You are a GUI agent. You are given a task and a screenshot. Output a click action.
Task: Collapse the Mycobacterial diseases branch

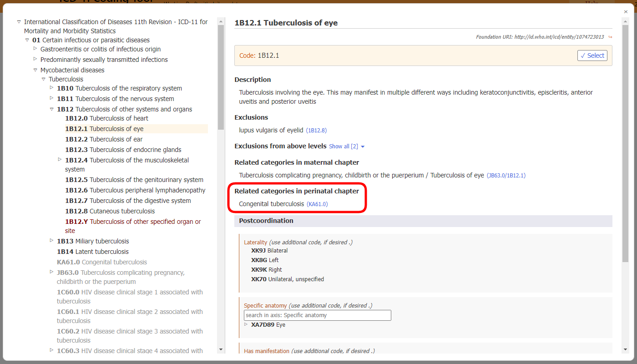35,69
